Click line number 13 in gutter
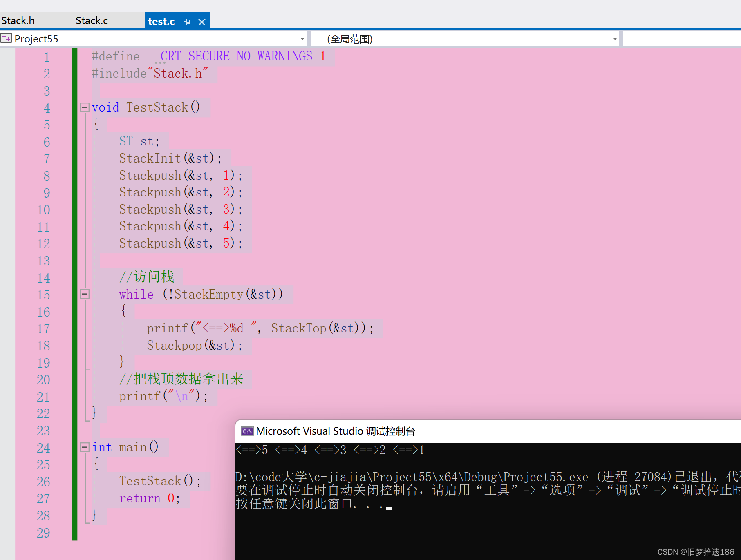741x560 pixels. (44, 261)
